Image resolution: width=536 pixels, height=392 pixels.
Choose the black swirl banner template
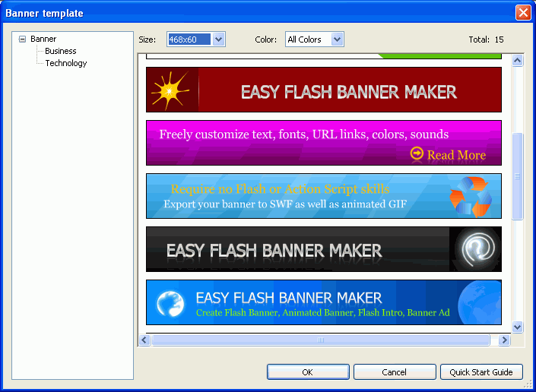click(x=324, y=249)
